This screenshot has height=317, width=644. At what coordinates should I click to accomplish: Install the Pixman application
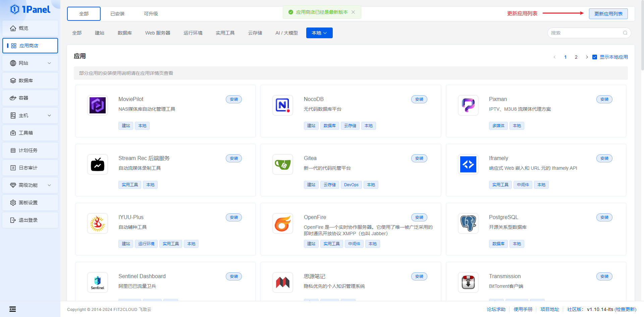click(604, 99)
